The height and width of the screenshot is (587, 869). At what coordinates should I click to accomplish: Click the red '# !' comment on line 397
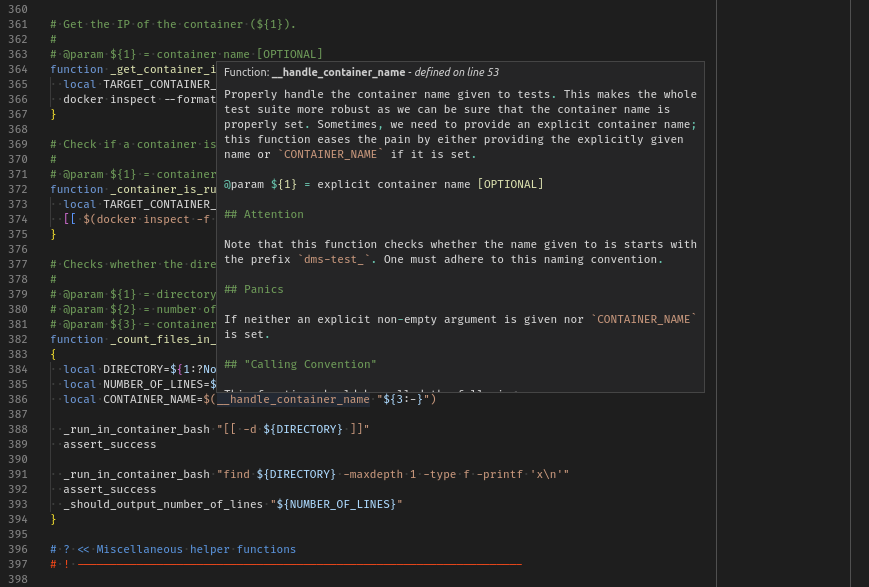tap(60, 564)
